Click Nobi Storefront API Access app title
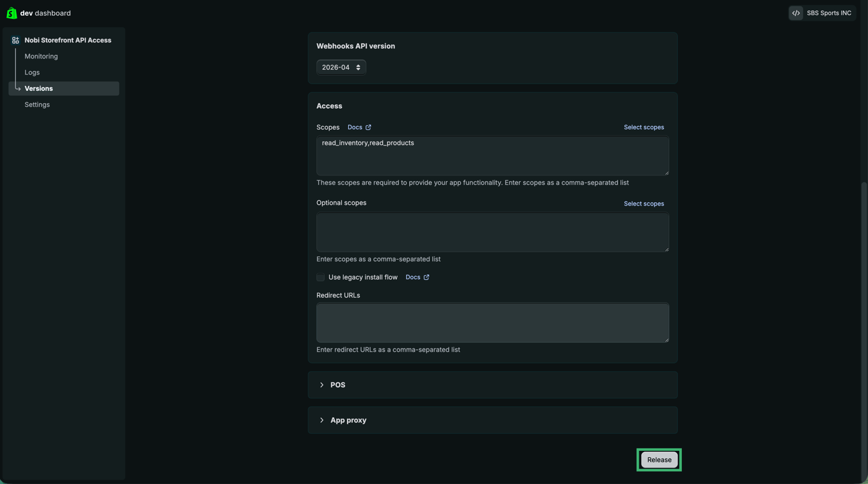 pos(68,40)
